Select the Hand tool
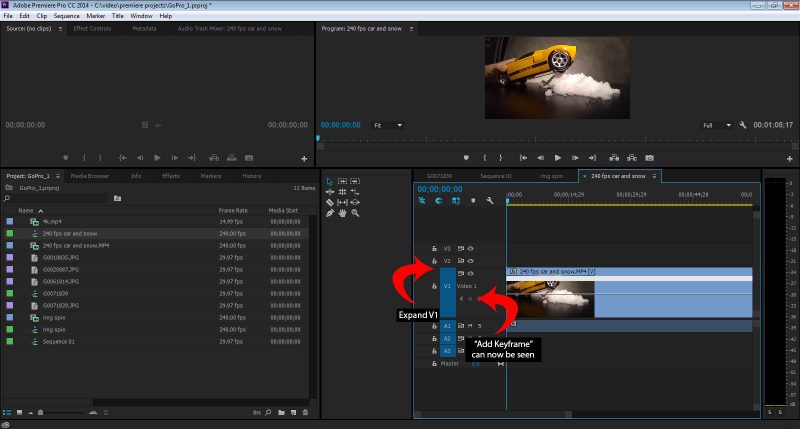Viewport: 800px width, 429px height. tap(343, 213)
